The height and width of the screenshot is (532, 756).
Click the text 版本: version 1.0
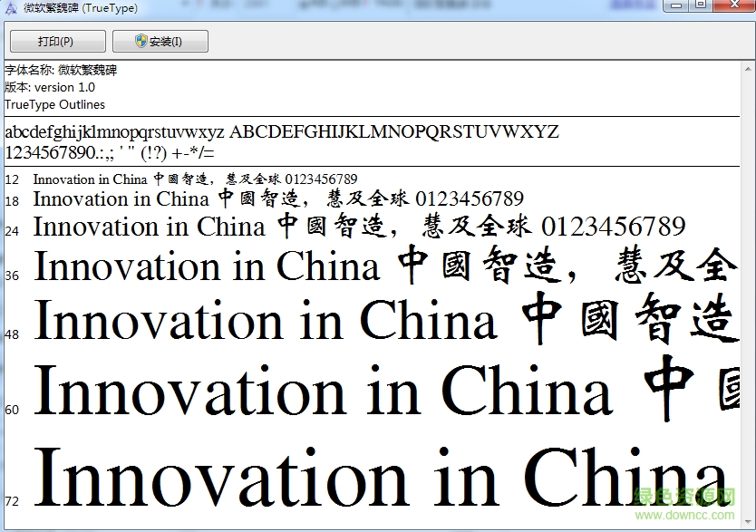50,87
